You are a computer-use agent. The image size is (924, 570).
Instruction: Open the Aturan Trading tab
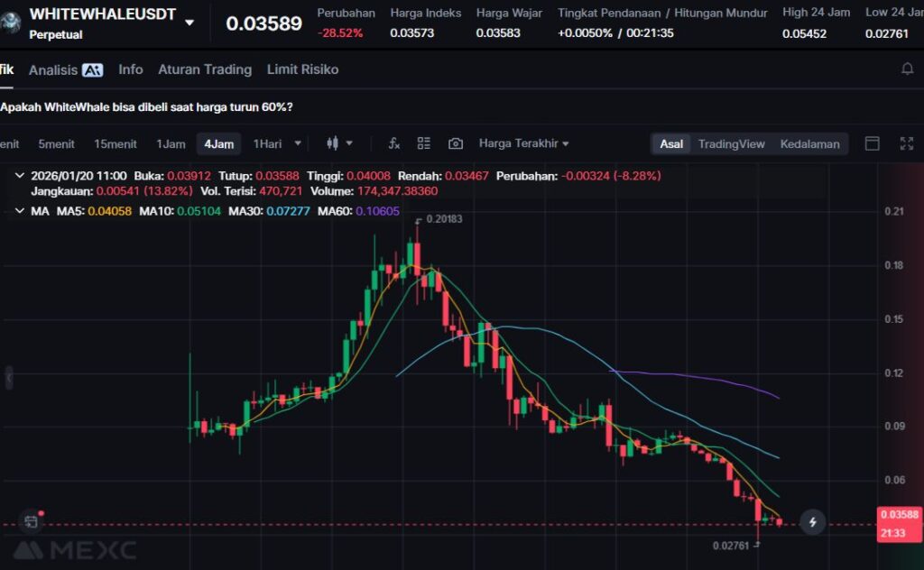tap(205, 69)
